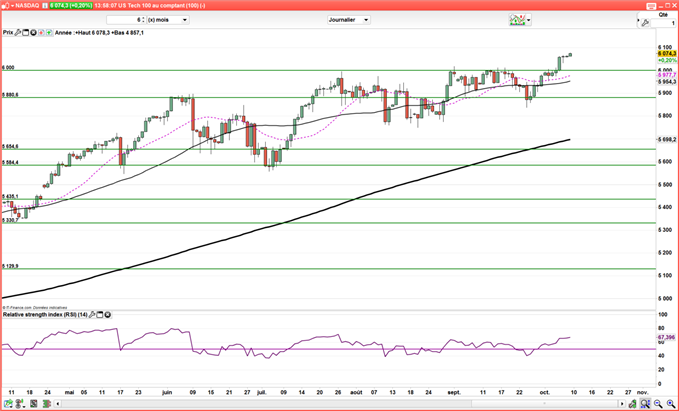The image size is (679, 411).
Task: Activate the zoom selection tool
Action: coord(645,404)
